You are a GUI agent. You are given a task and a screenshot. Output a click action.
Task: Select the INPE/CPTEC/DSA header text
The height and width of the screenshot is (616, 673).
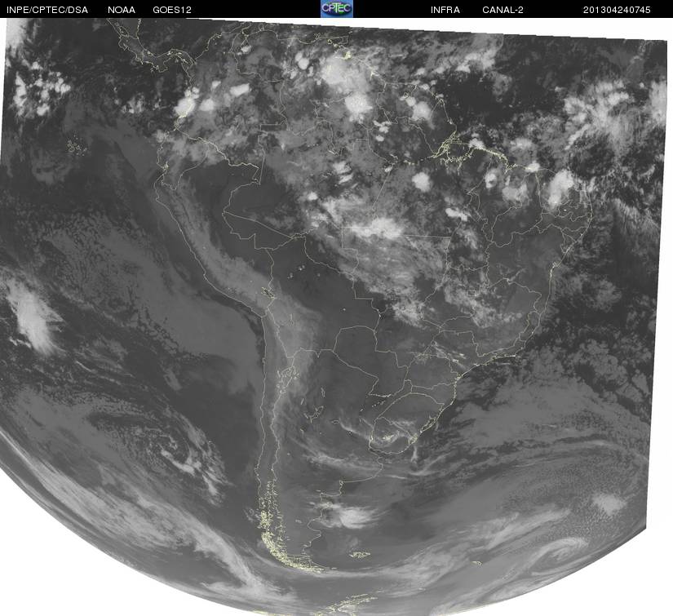47,10
